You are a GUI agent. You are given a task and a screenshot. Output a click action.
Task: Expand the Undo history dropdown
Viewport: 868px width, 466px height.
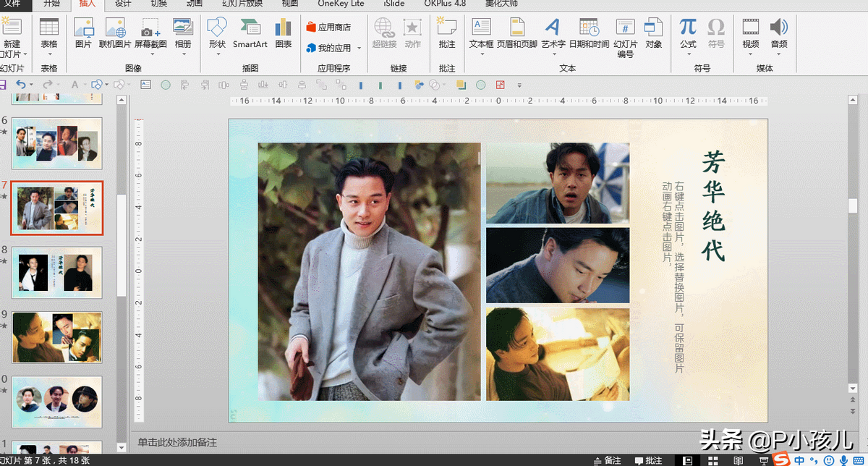point(32,85)
